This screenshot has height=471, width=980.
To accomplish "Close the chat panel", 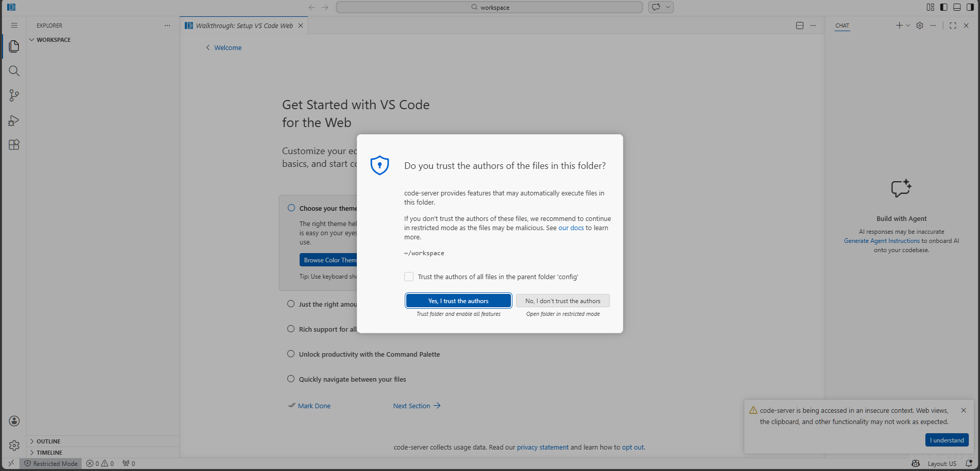I will pos(966,26).
